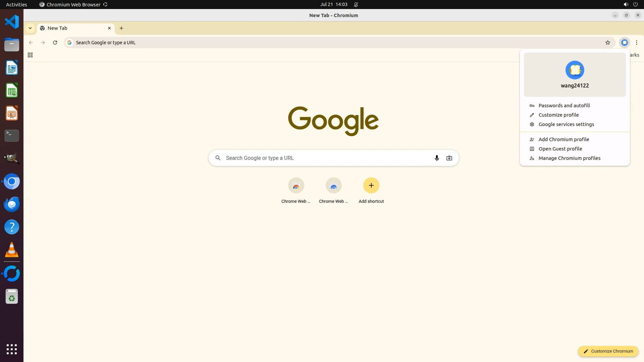
Task: Click Add Chromium profile
Action: [563, 139]
